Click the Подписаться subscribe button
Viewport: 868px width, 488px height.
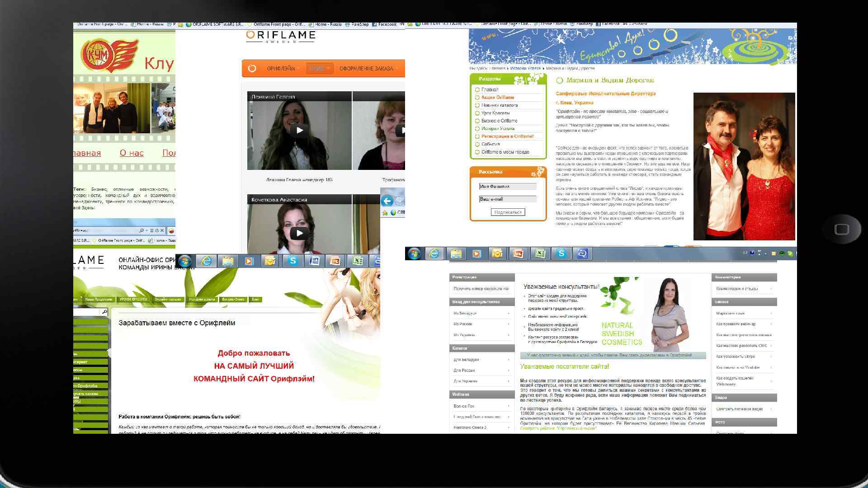pyautogui.click(x=508, y=212)
